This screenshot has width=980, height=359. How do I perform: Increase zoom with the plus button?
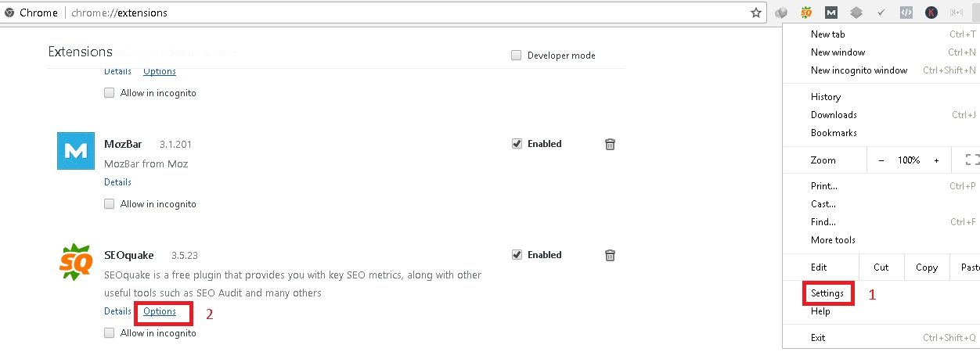[x=936, y=160]
